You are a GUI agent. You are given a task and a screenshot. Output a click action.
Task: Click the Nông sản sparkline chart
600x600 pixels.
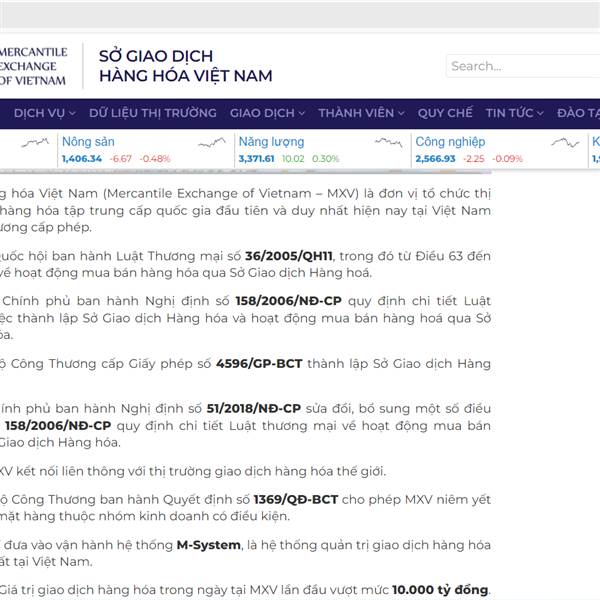(212, 143)
